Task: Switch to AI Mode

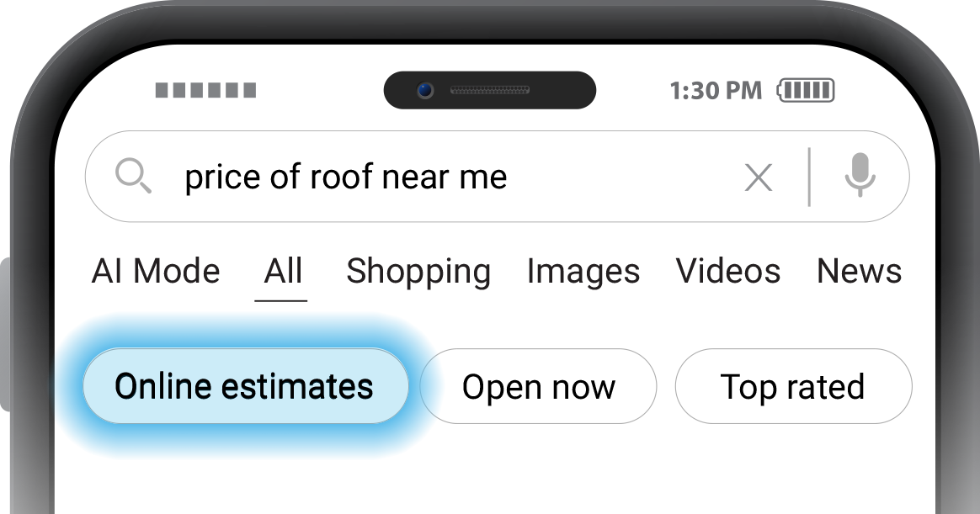Action: (x=155, y=271)
